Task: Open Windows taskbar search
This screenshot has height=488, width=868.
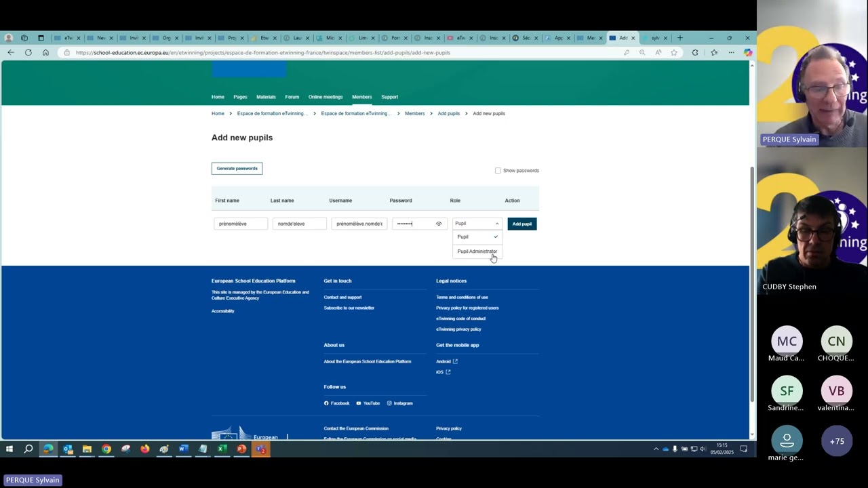Action: coord(28,449)
